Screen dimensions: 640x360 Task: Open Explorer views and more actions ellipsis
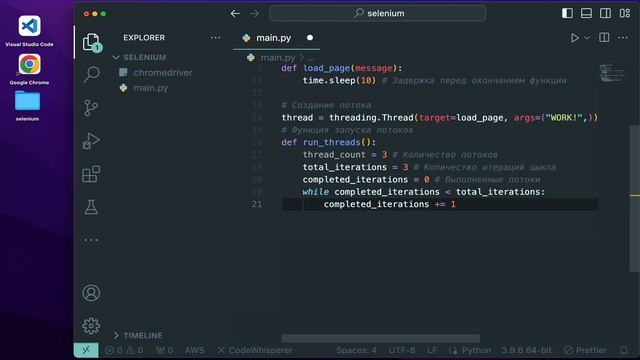pos(216,38)
